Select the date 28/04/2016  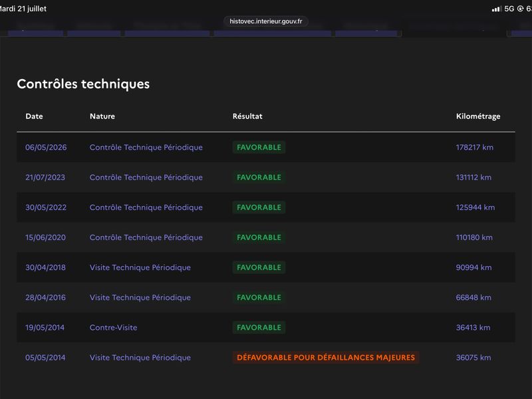click(x=45, y=297)
